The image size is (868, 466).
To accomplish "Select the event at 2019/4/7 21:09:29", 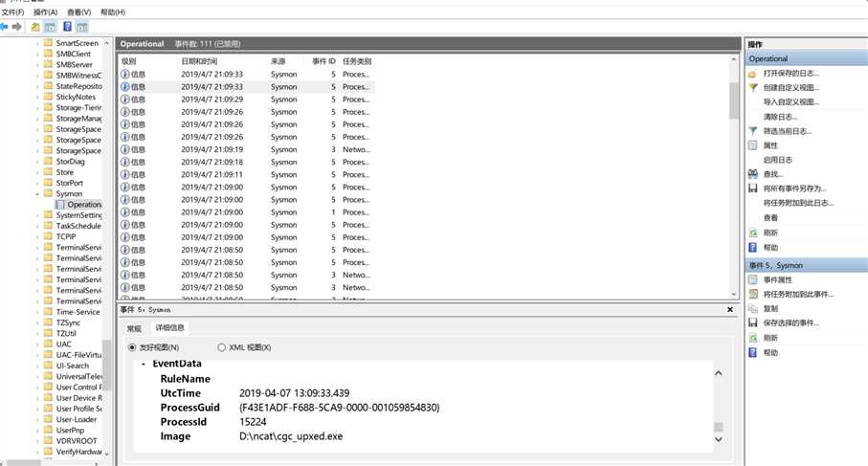I will pos(247,100).
